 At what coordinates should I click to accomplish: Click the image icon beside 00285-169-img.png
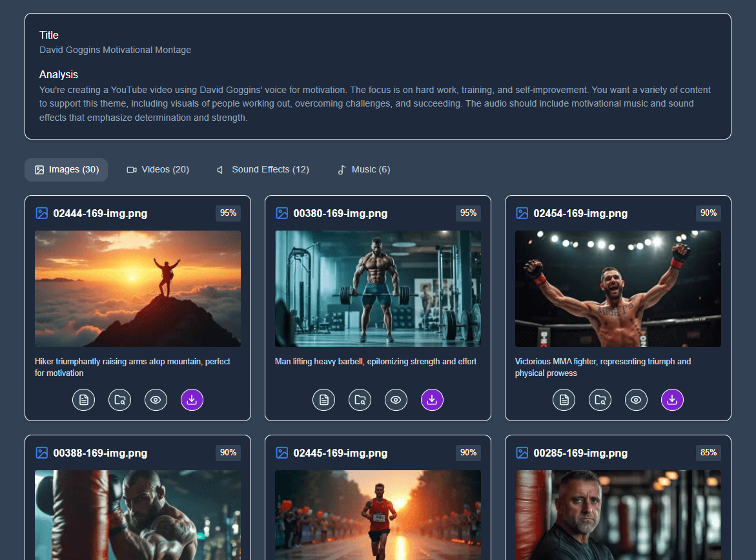point(522,453)
